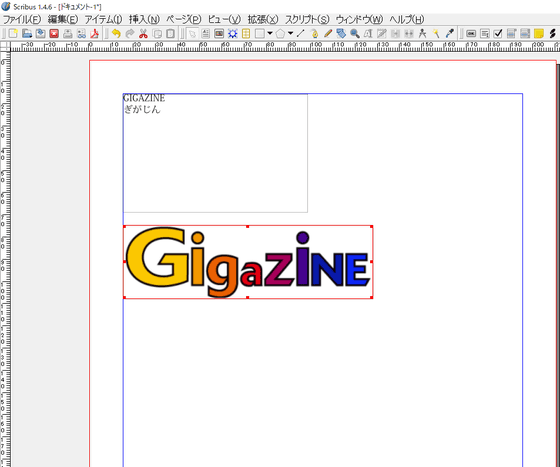The height and width of the screenshot is (467, 560).
Task: Select the Render Frame tool
Action: 232,34
